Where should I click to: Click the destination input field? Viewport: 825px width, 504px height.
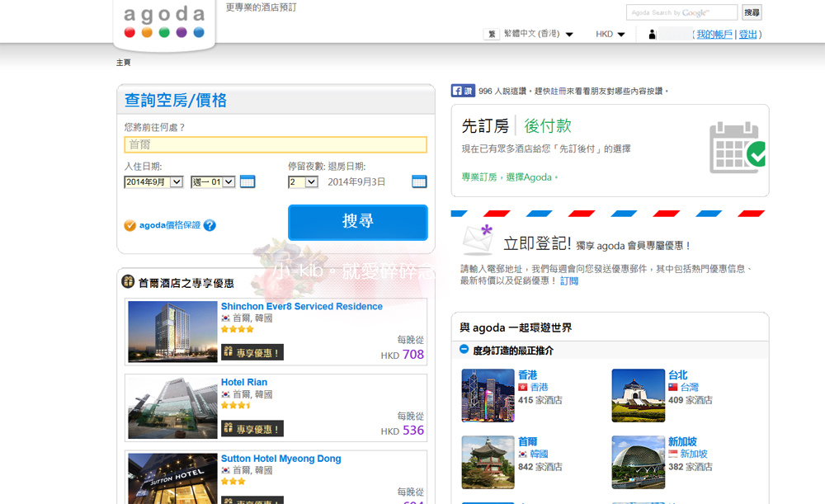(276, 144)
